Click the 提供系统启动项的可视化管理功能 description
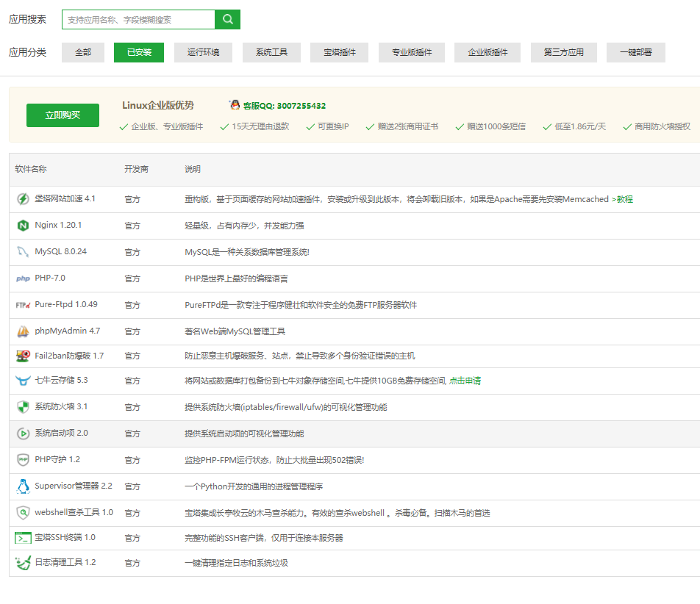Screen dimensions: 700x604 pos(244,434)
